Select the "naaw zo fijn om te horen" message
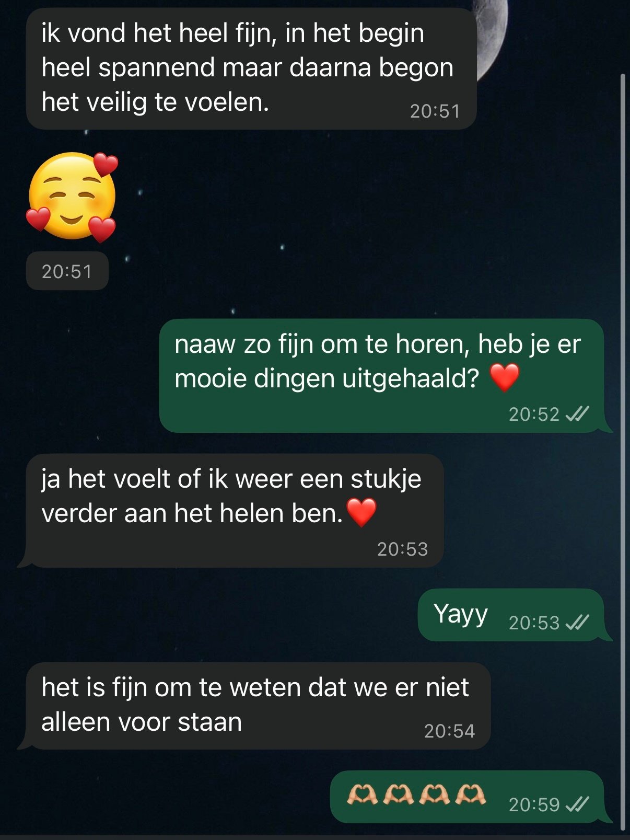Screen dimensions: 630x840 (x=381, y=375)
